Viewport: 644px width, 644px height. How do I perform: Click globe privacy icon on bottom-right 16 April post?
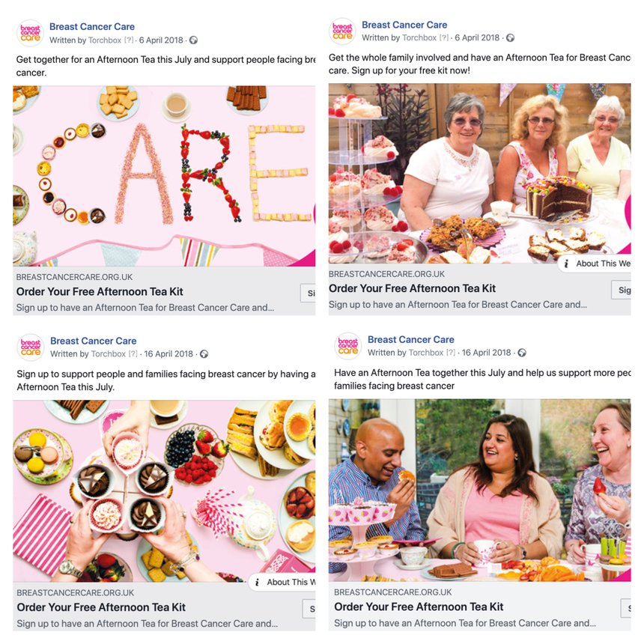[522, 353]
